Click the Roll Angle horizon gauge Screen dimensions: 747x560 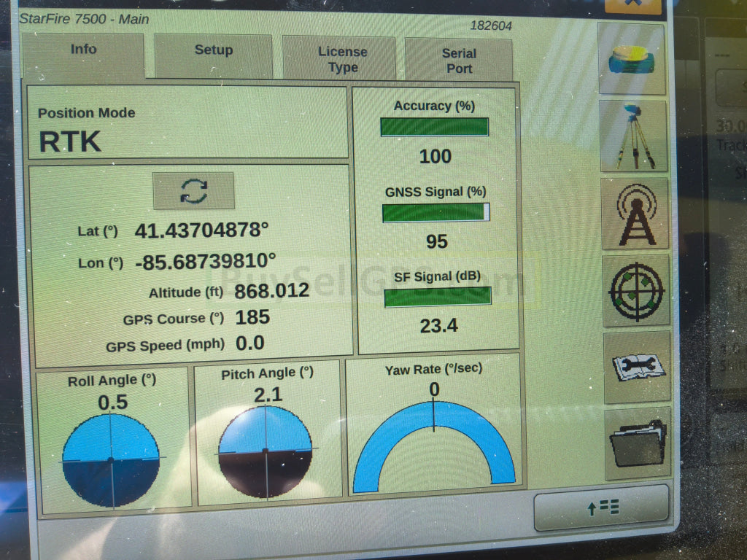111,459
